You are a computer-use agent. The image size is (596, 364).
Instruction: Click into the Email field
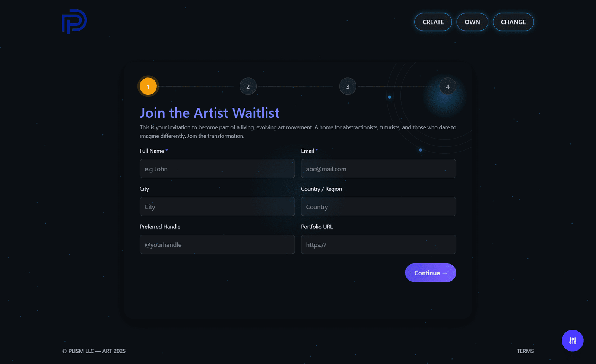pos(378,169)
